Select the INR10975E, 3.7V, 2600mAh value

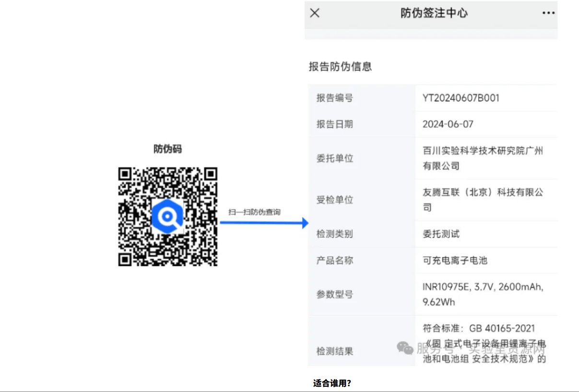(x=483, y=294)
